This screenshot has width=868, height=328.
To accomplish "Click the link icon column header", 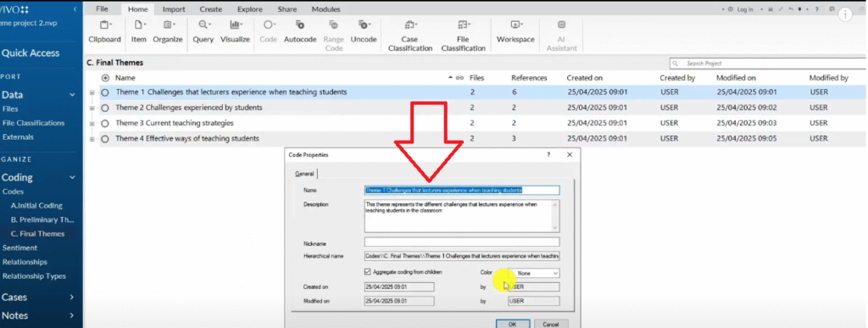I will click(459, 78).
